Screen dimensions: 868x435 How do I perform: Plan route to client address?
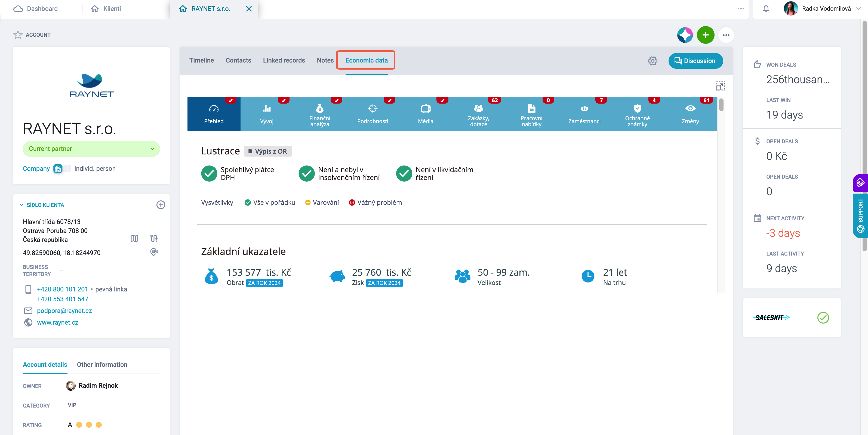(154, 238)
